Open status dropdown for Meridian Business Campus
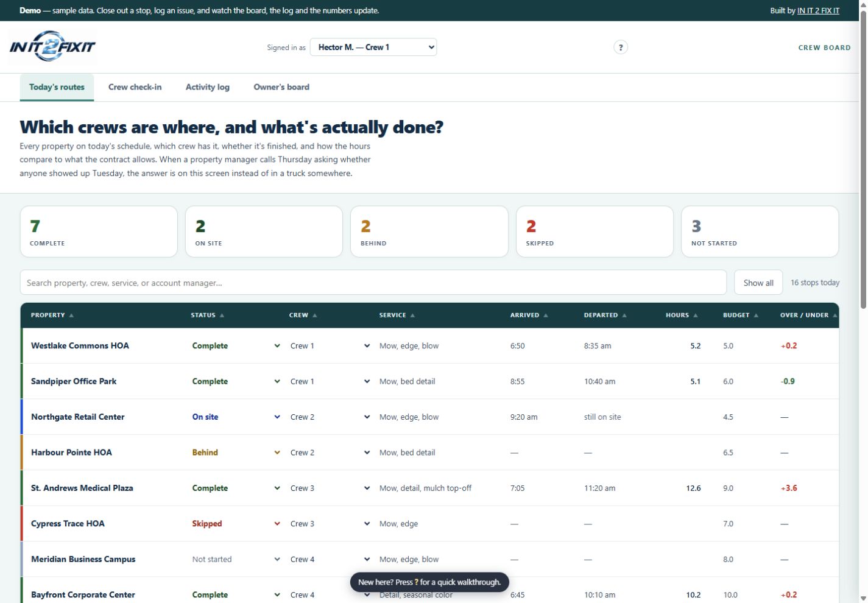Viewport: 868px width, 603px height. tap(236, 559)
